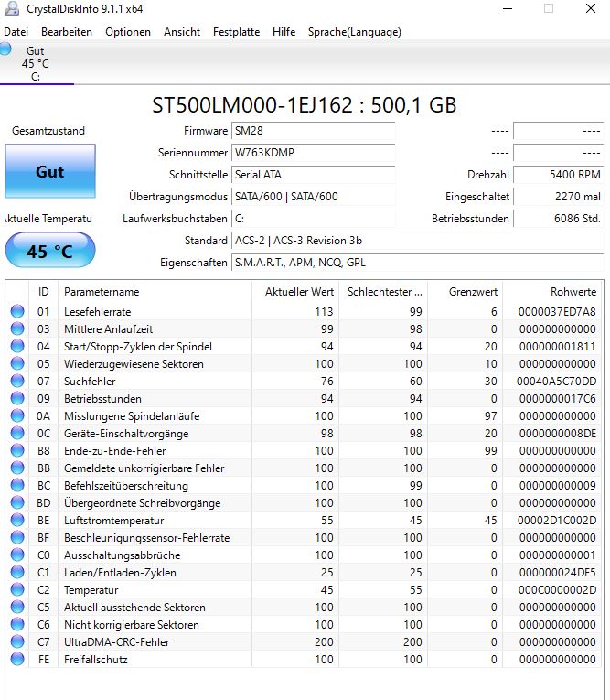Screen dimensions: 610x700
Task: Open the Festplatte menu
Action: pos(236,32)
